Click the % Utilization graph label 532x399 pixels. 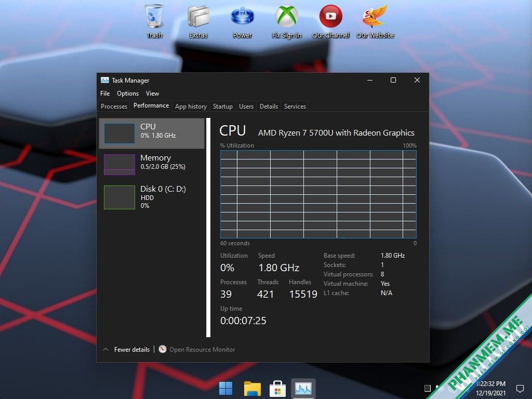point(237,145)
